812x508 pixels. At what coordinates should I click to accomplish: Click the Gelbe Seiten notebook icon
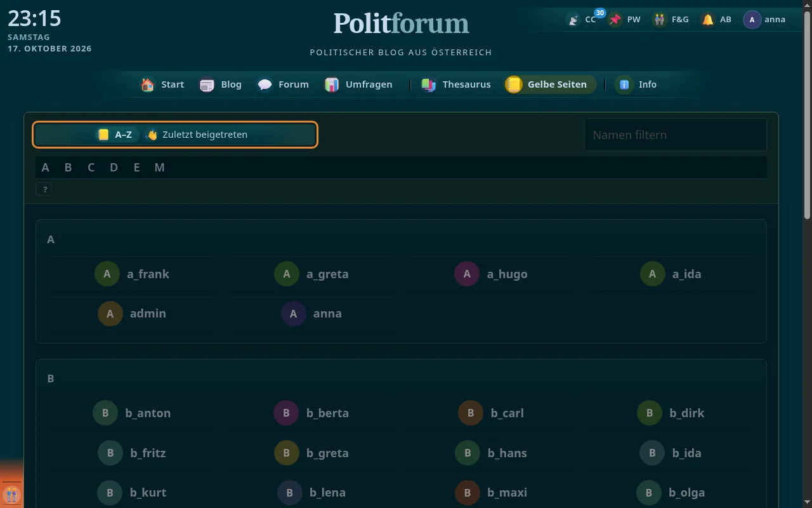click(x=514, y=84)
